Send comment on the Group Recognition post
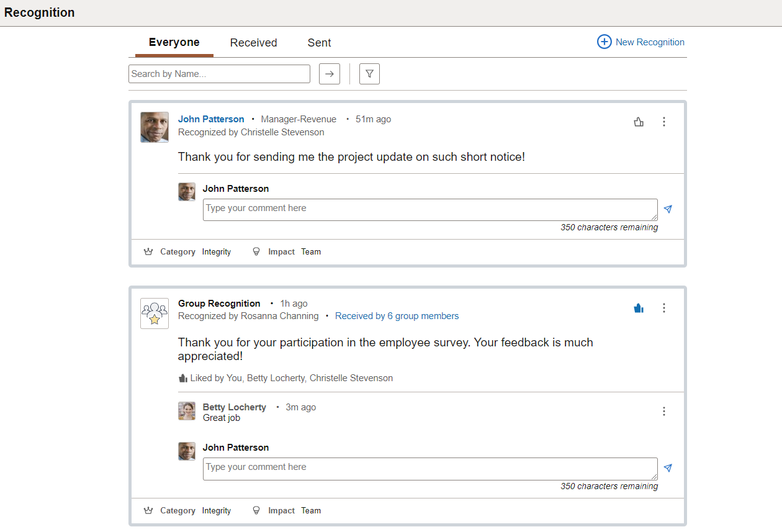 coord(668,468)
